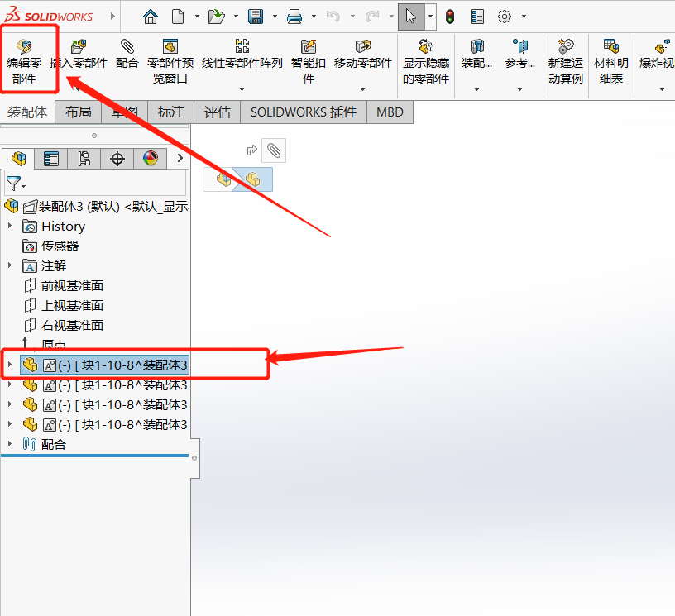Switch to the 评估 (Evaluate) tab
Screen dimensions: 675x616
tap(217, 112)
